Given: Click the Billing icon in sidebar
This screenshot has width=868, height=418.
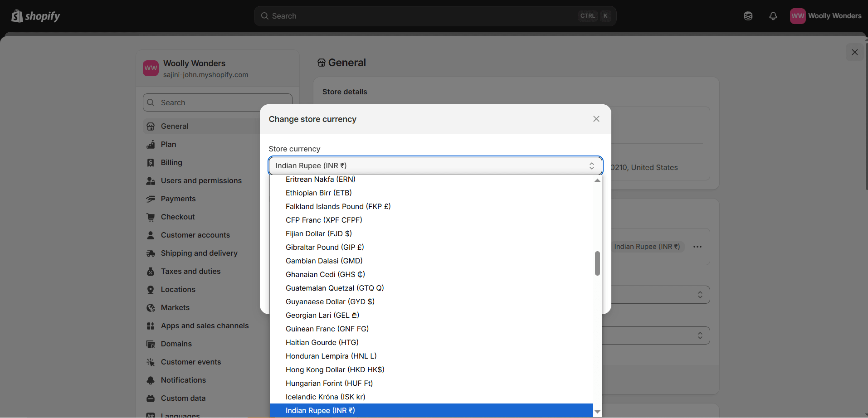Looking at the screenshot, I should (151, 163).
